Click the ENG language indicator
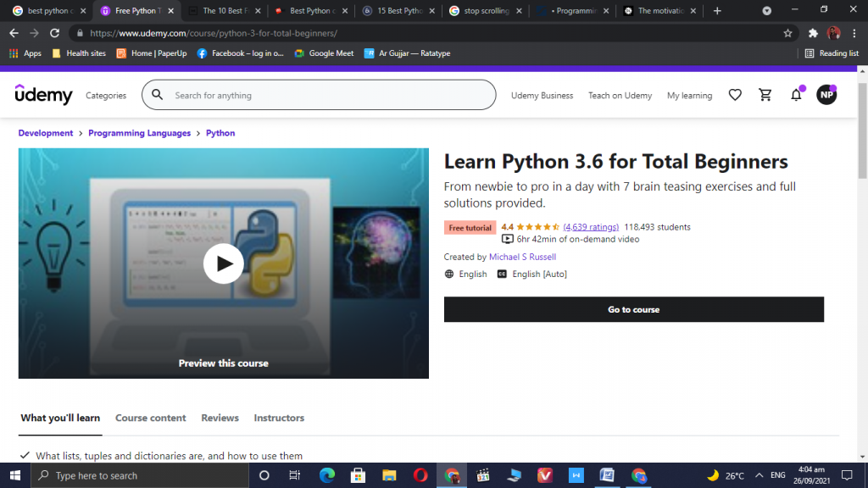The height and width of the screenshot is (488, 868). (777, 475)
